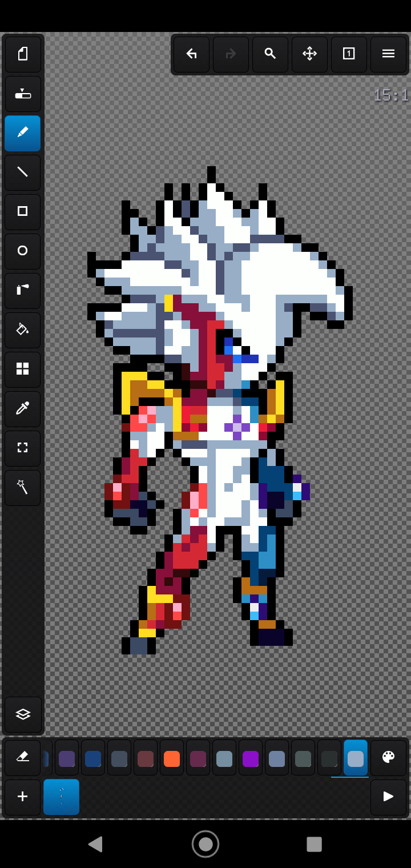The height and width of the screenshot is (868, 411).
Task: Select the Eyedropper color picker tool
Action: tap(23, 409)
